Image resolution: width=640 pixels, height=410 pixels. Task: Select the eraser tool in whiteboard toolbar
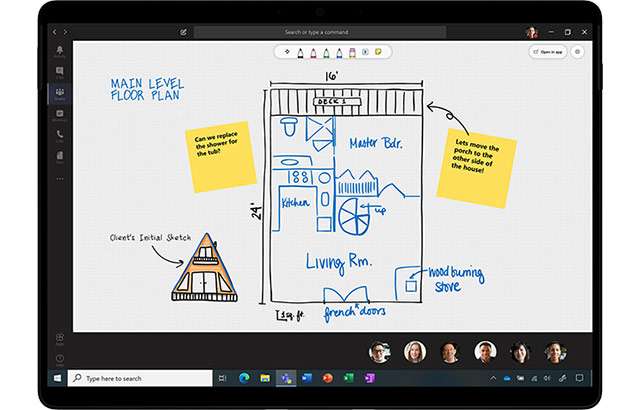(352, 53)
